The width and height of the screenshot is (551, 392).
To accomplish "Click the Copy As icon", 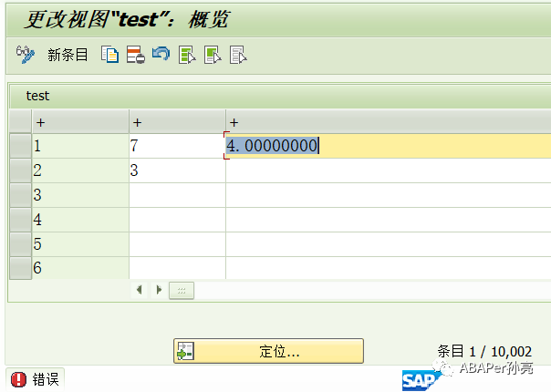I will [109, 55].
